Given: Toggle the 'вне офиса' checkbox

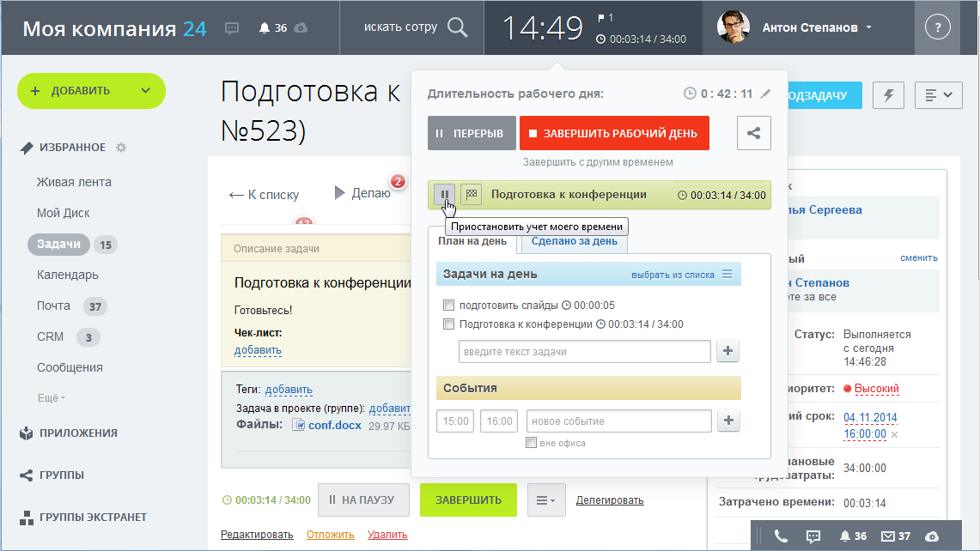Looking at the screenshot, I should click(531, 443).
